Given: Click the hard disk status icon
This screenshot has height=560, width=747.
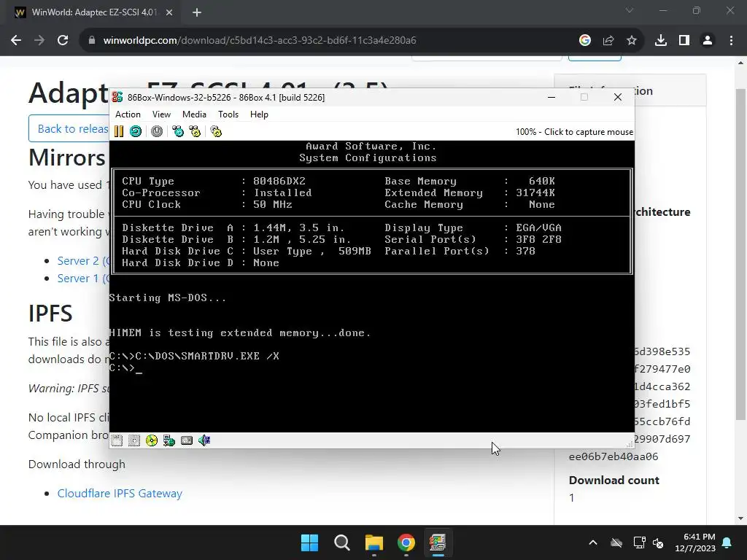Looking at the screenshot, I should (187, 440).
